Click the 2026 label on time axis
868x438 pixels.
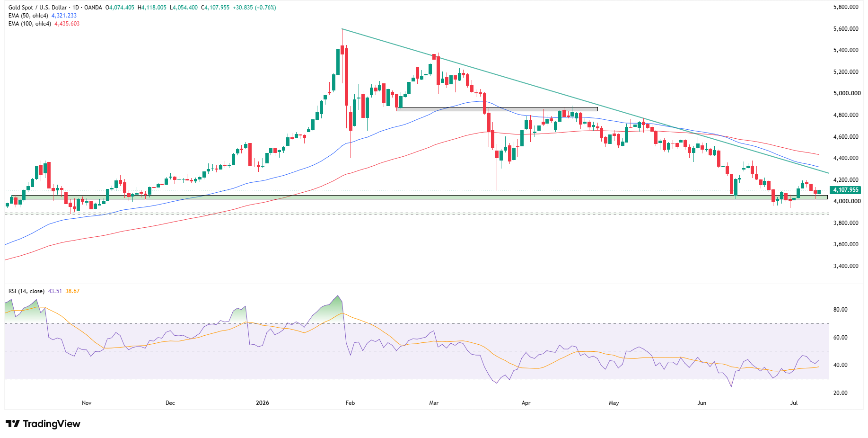pyautogui.click(x=262, y=403)
